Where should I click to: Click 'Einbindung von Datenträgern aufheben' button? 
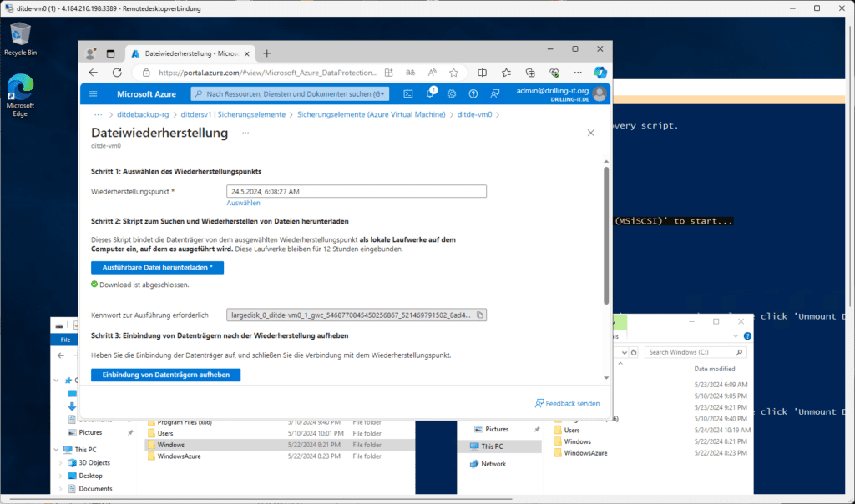tap(166, 375)
